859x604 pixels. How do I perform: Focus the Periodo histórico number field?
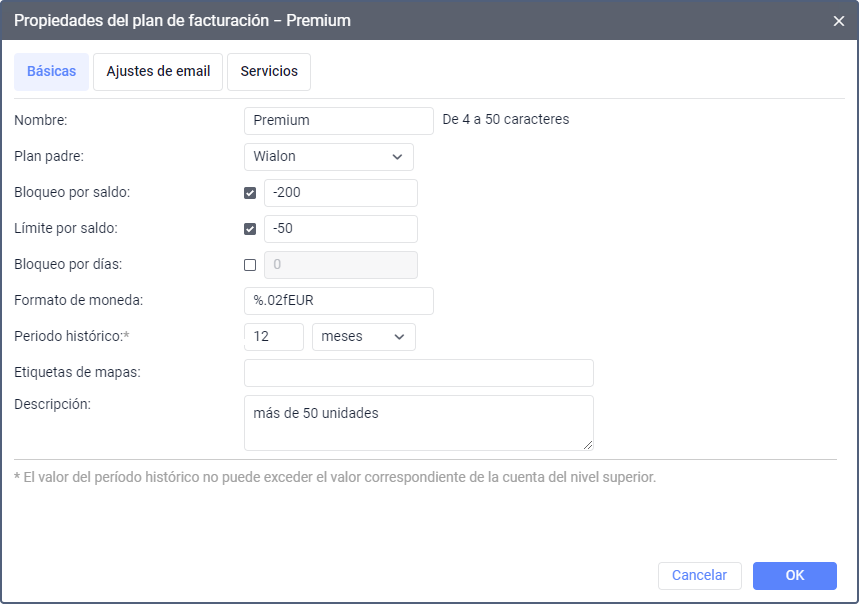[x=273, y=337]
